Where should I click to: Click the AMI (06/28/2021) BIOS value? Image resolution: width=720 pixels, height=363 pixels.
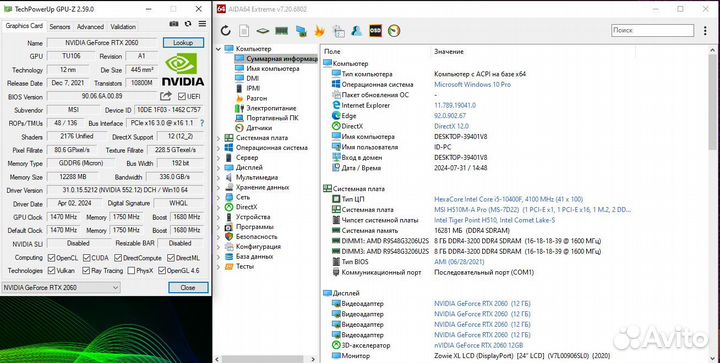coord(459,262)
